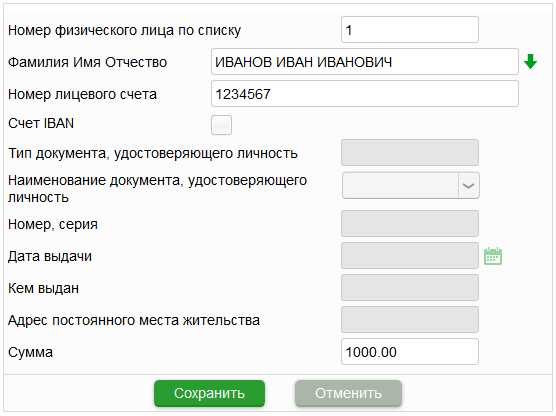Select the Номер лицевого счета input field
Screen dimensions: 556x416
[x=365, y=94]
